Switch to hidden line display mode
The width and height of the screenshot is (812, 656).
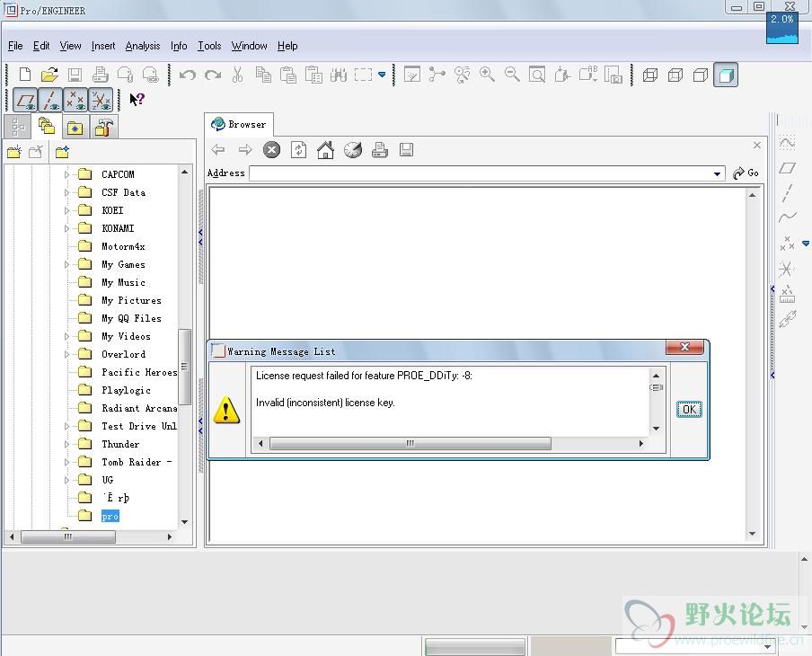(x=675, y=75)
